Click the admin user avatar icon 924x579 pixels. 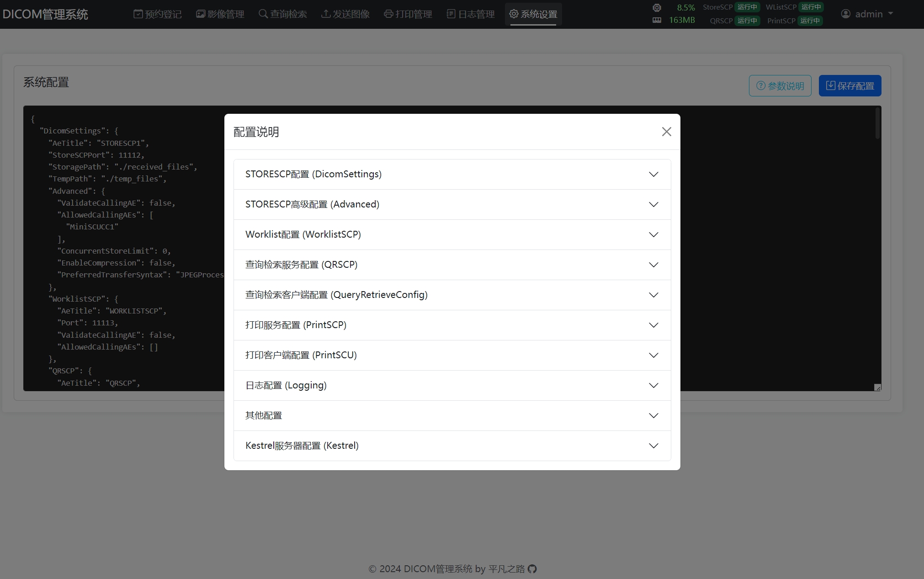tap(846, 14)
